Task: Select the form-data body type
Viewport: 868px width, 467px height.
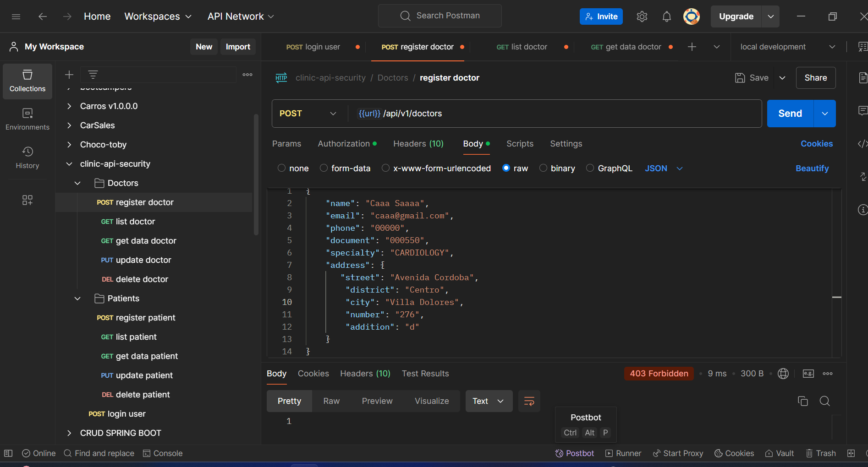Action: click(x=324, y=168)
